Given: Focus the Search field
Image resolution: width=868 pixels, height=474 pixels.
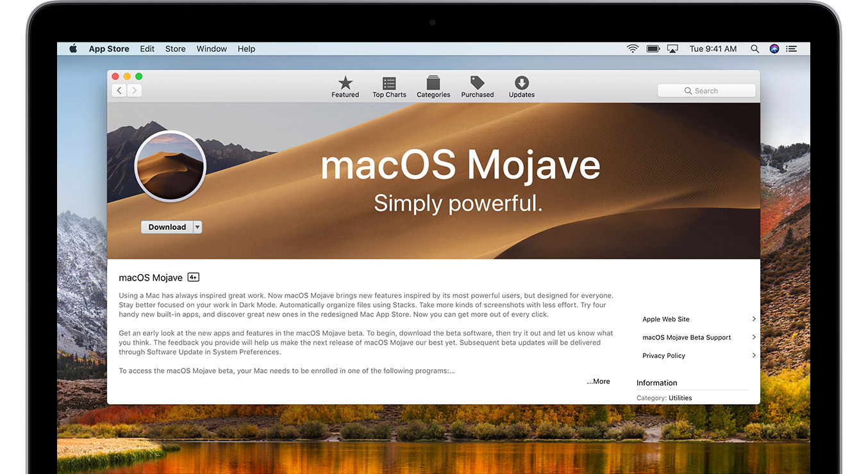Looking at the screenshot, I should [706, 91].
